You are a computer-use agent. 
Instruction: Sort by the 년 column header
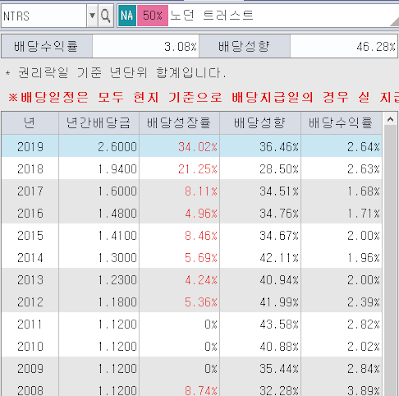coord(30,123)
